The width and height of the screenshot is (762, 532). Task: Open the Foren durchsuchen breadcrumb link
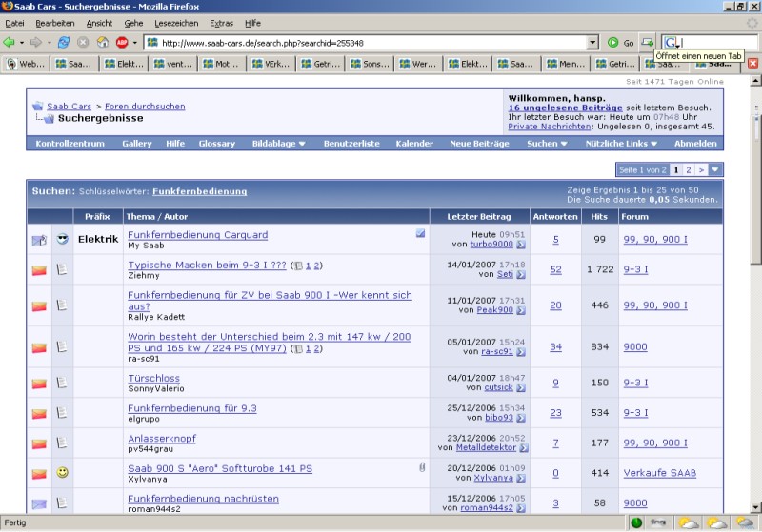pos(145,106)
